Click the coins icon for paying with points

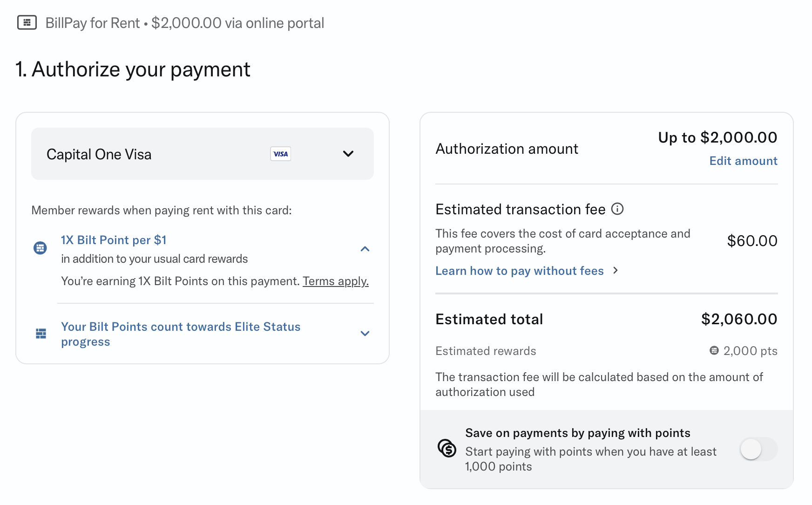447,448
